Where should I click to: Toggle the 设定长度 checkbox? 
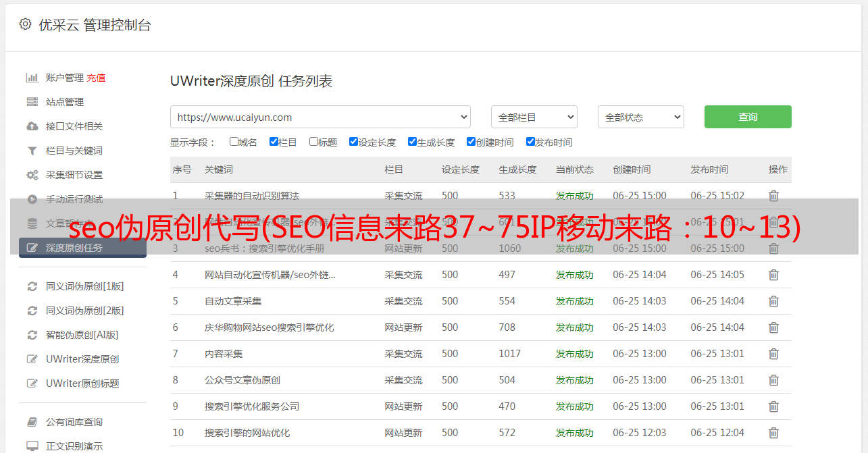pyautogui.click(x=353, y=142)
